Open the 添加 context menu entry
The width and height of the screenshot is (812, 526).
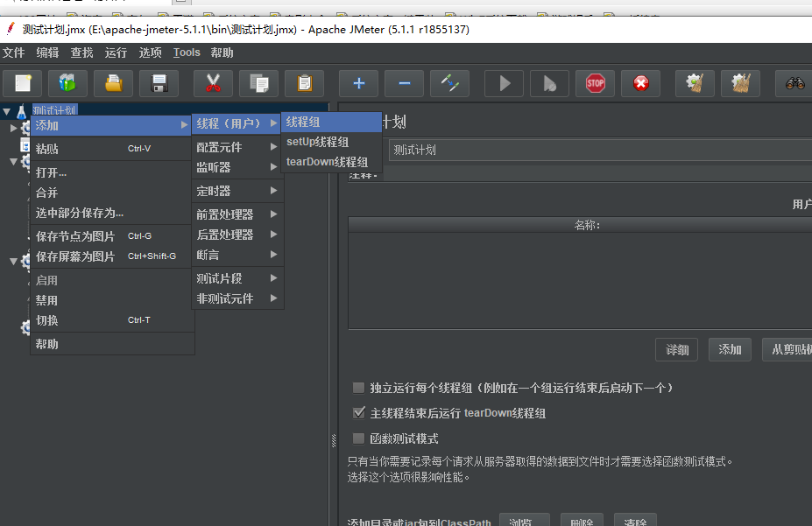(111, 125)
